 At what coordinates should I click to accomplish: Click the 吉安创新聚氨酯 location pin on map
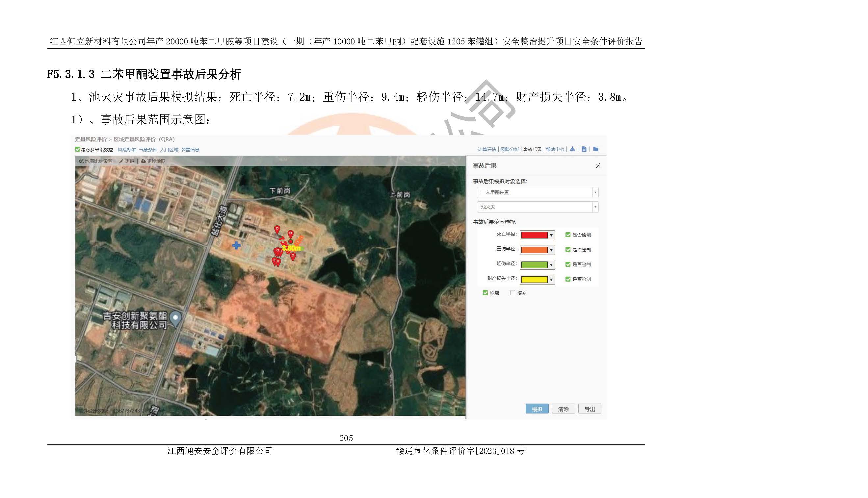pyautogui.click(x=175, y=318)
